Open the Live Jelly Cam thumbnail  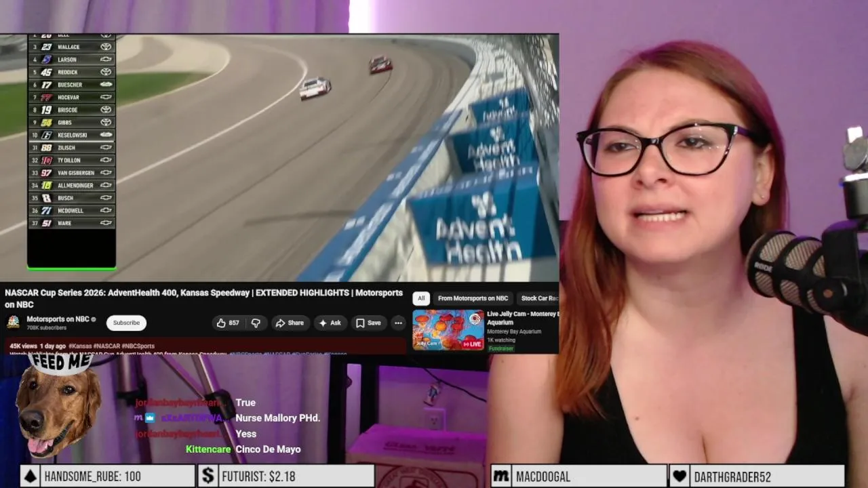click(x=448, y=329)
